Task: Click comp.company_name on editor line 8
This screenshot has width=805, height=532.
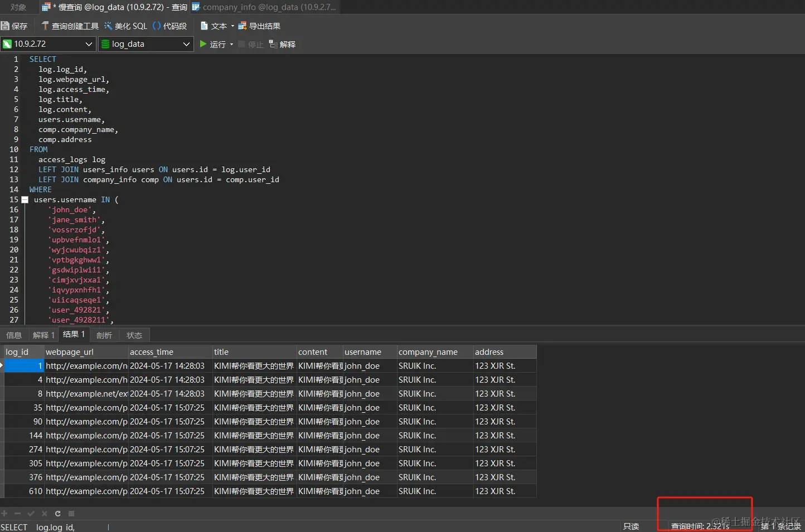Action: click(x=76, y=130)
